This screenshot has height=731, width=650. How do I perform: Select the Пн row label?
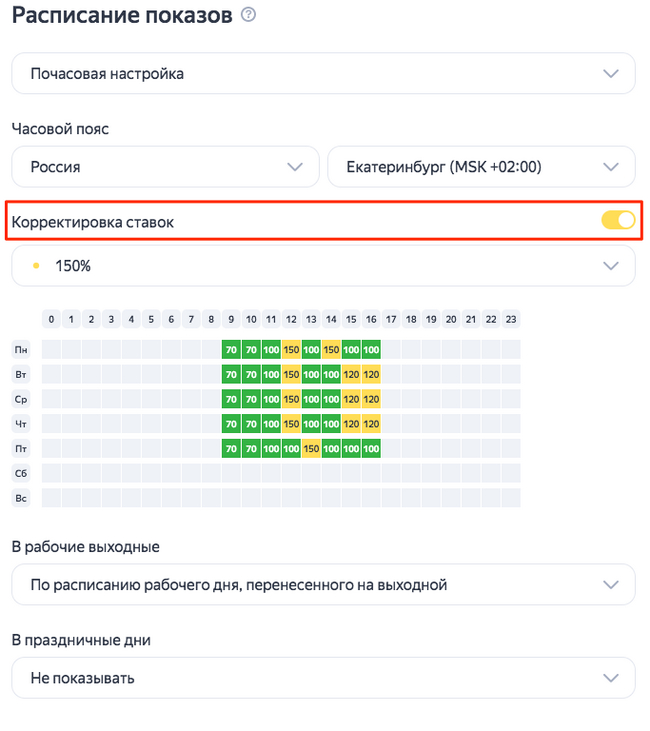pos(21,350)
